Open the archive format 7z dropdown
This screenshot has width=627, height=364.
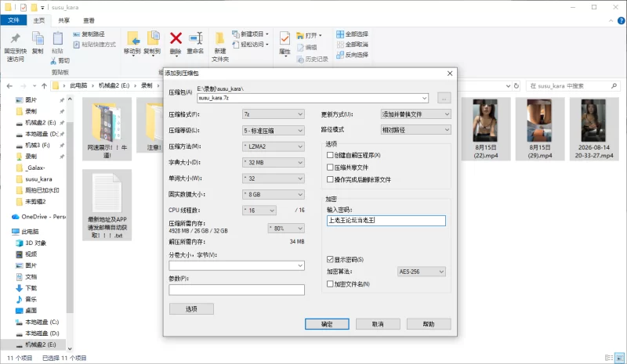click(273, 114)
